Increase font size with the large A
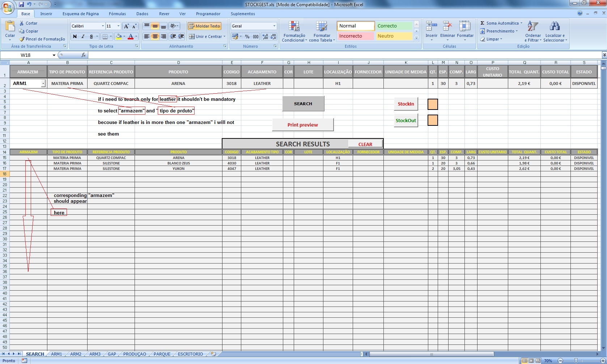 (126, 26)
